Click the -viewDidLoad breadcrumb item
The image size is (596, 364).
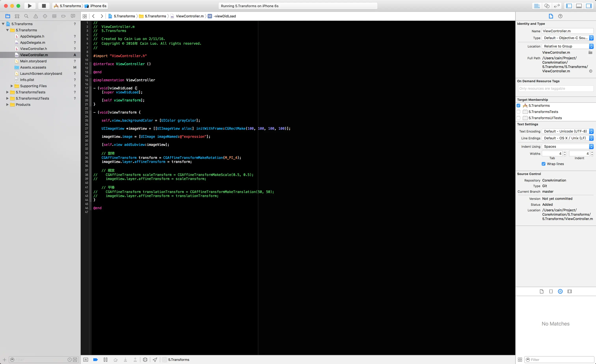224,16
